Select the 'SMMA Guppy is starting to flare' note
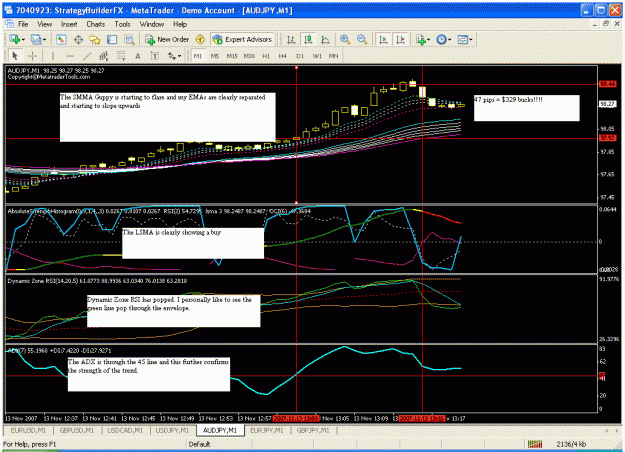This screenshot has width=625, height=452. [167, 117]
